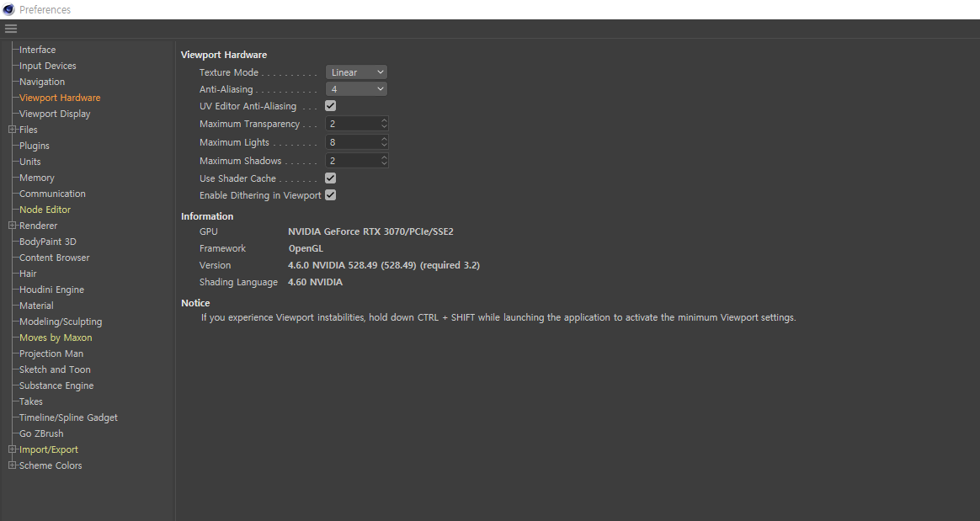Click the 'Notice' section heading
Viewport: 980px width, 521px height.
pyautogui.click(x=195, y=303)
